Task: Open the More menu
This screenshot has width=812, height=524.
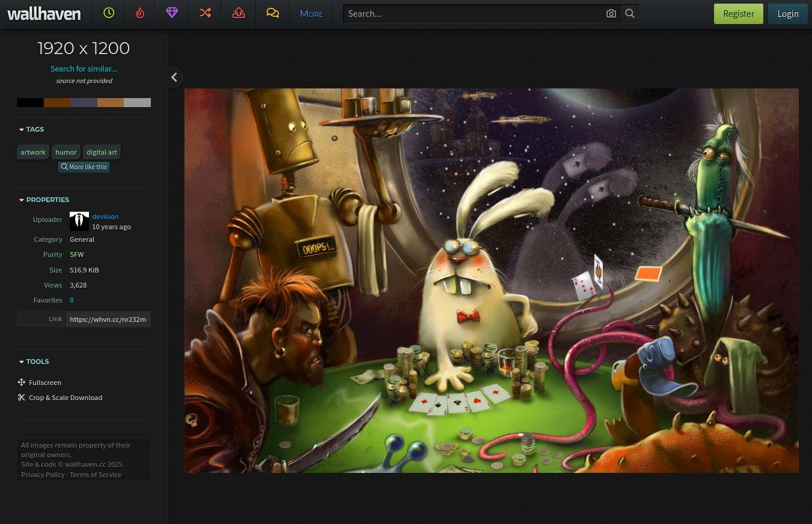Action: 311,13
